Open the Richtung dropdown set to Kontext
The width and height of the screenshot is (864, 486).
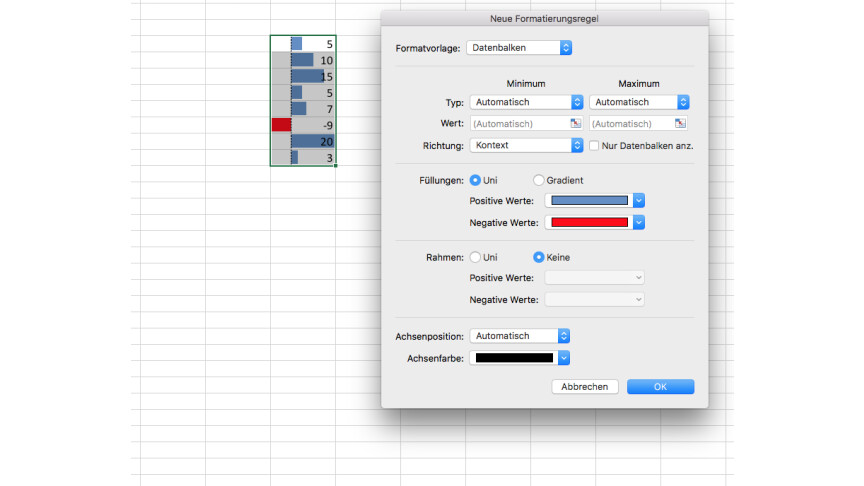click(526, 145)
